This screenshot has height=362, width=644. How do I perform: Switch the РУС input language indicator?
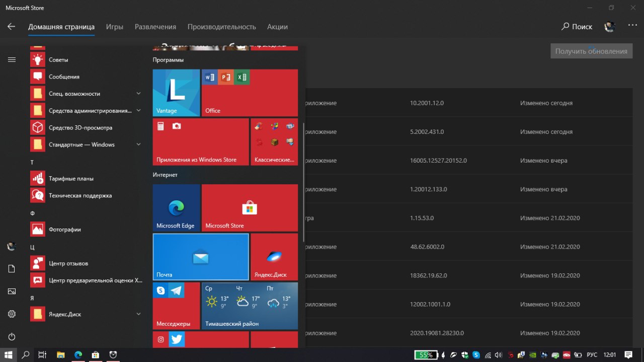(593, 355)
